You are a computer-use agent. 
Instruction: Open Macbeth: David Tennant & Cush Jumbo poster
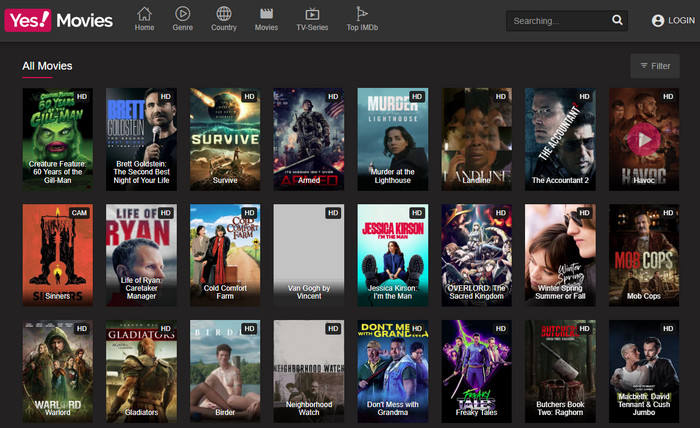coord(644,371)
